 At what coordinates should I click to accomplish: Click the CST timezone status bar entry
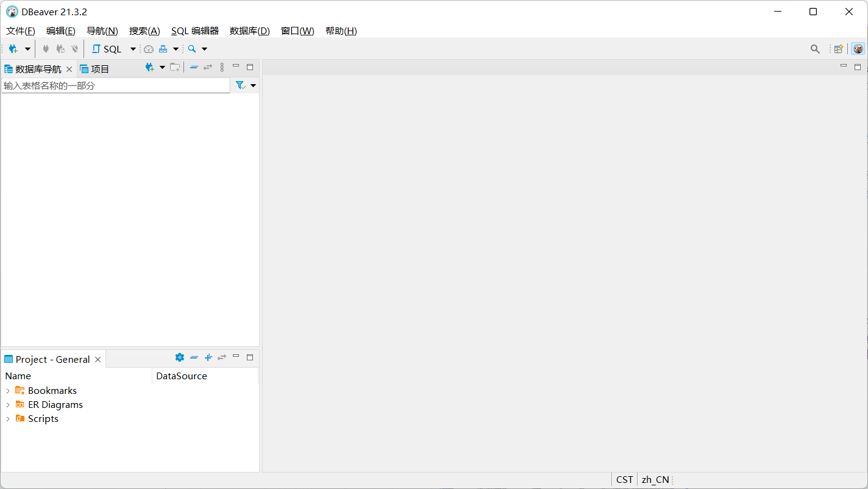pyautogui.click(x=624, y=480)
